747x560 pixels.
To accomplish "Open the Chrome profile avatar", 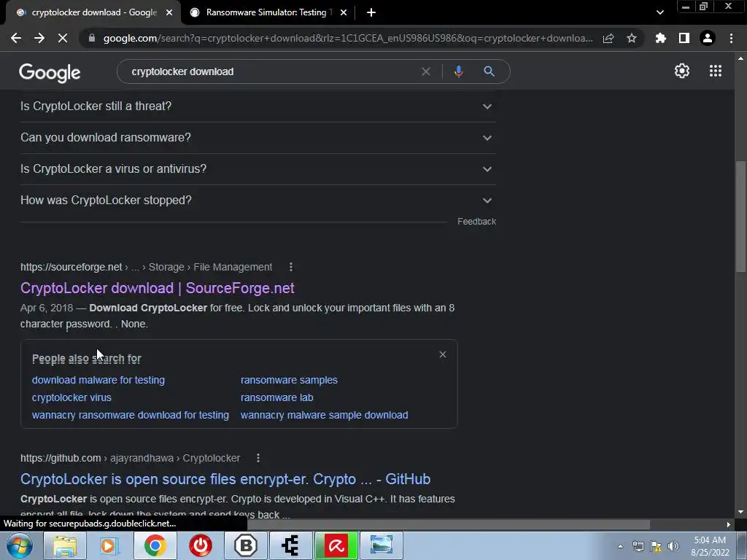I will click(x=708, y=38).
